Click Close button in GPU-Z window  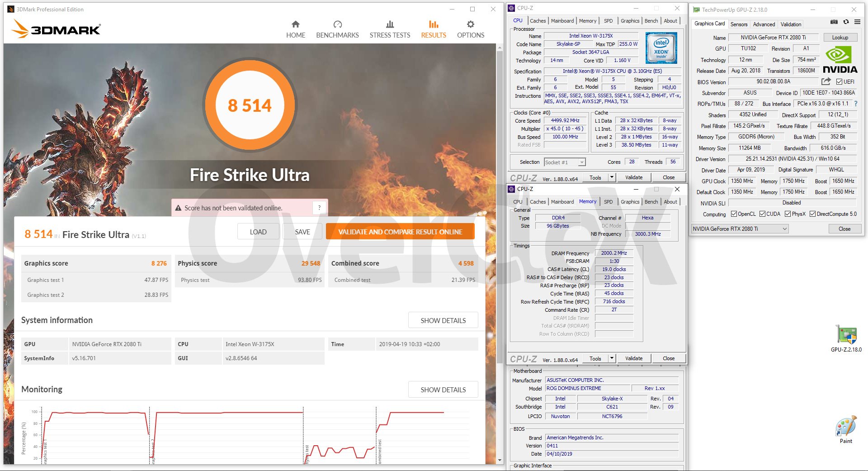[x=844, y=229]
